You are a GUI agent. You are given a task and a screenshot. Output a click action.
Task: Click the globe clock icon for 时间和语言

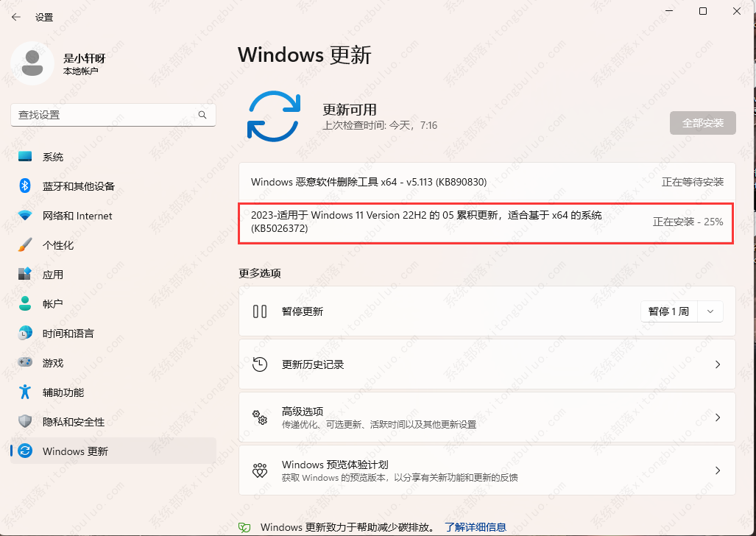(x=25, y=333)
